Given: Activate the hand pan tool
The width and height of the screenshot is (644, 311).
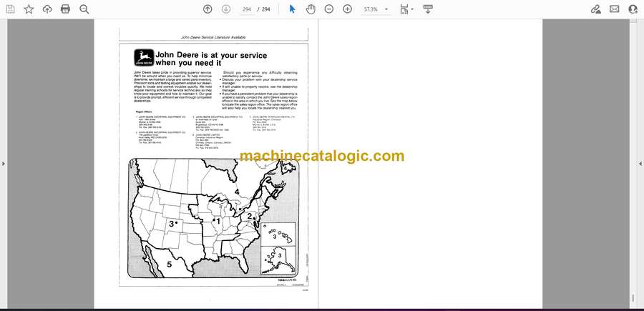Looking at the screenshot, I should [311, 9].
